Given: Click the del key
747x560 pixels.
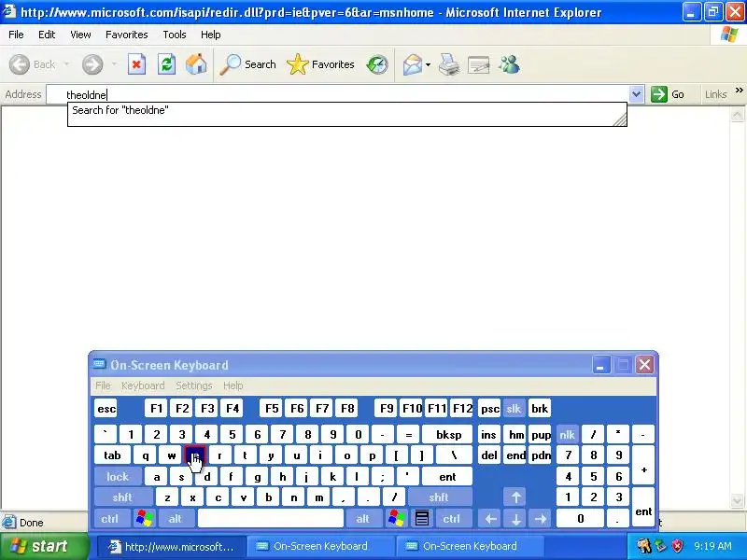Looking at the screenshot, I should [x=489, y=455].
